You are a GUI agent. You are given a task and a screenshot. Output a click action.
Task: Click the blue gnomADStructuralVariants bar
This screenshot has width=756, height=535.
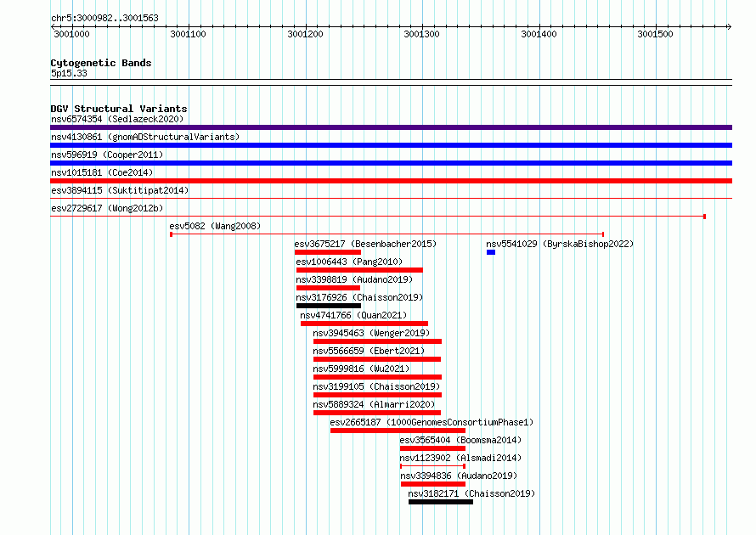[x=391, y=145]
